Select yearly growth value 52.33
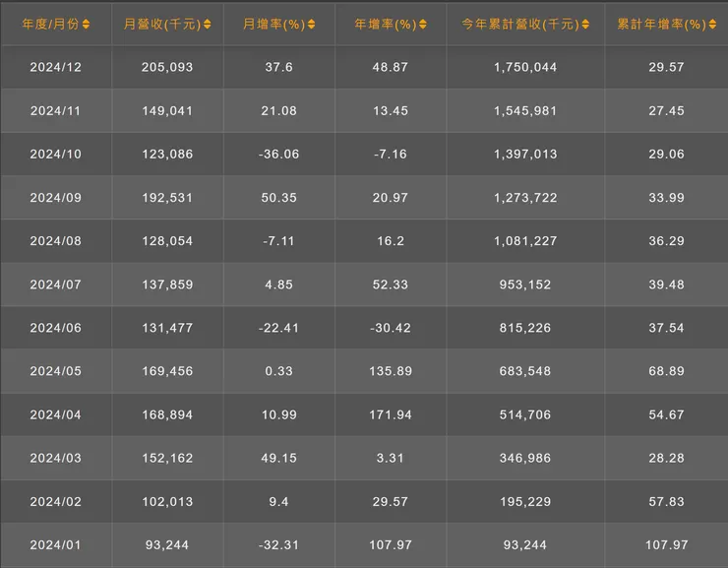This screenshot has width=728, height=568. click(389, 284)
